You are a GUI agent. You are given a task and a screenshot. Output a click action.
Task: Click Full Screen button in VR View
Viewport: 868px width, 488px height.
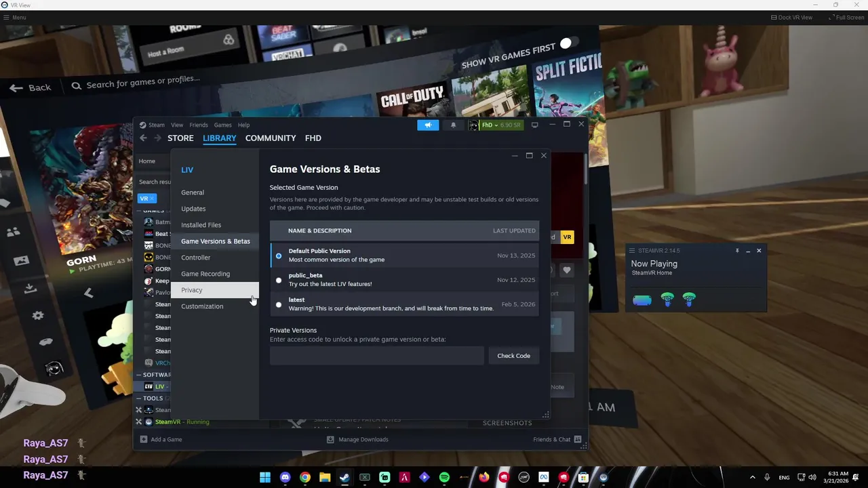pyautogui.click(x=846, y=17)
